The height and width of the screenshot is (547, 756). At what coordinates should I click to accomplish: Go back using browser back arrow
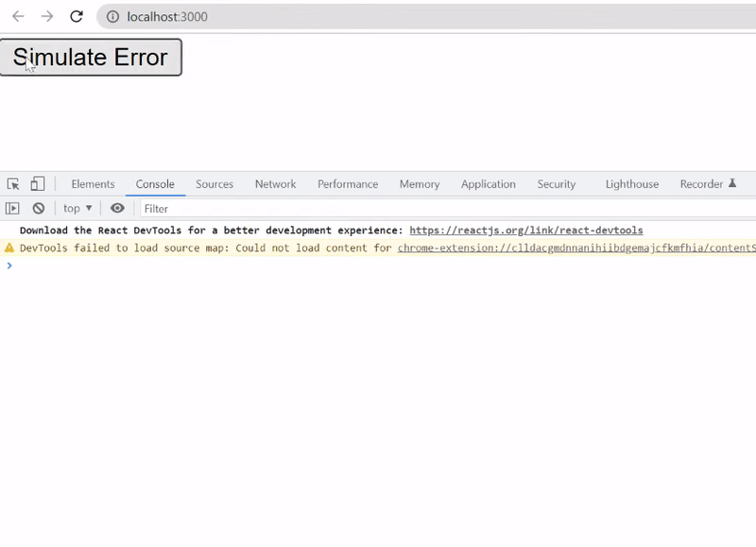(18, 17)
